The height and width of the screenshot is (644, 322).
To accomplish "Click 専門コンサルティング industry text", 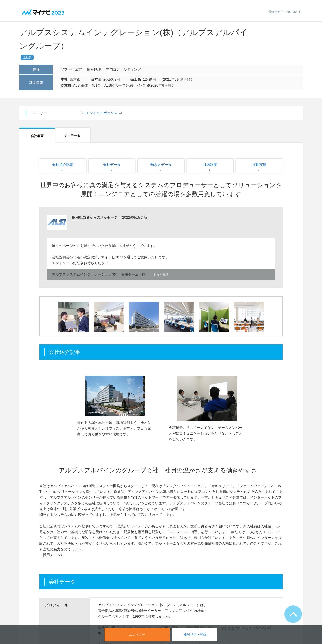I will [123, 69].
